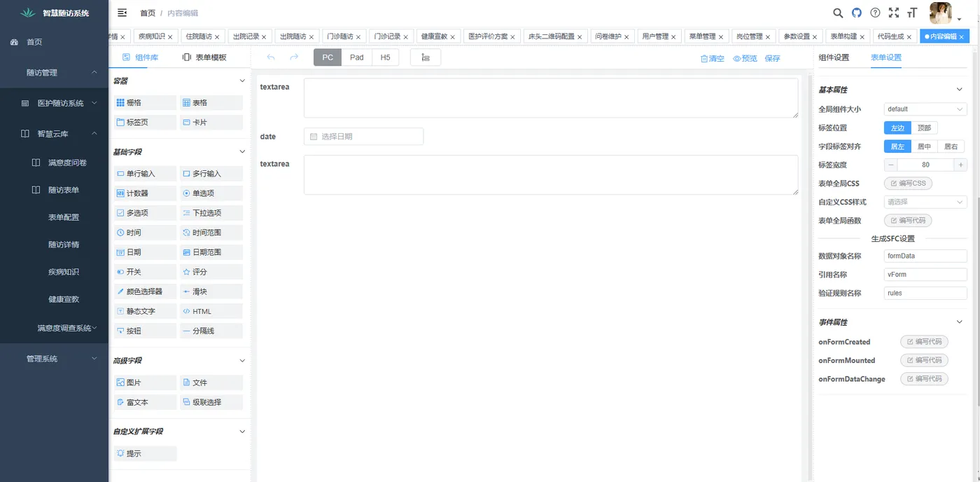The height and width of the screenshot is (482, 980).
Task: Switch canvas layout to Pad
Action: (x=357, y=57)
